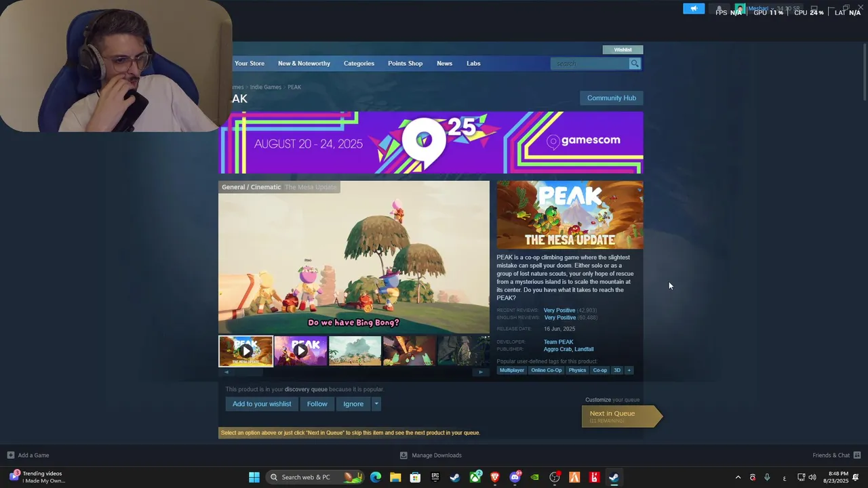Open the Windows Start menu
868x488 pixels.
(254, 477)
